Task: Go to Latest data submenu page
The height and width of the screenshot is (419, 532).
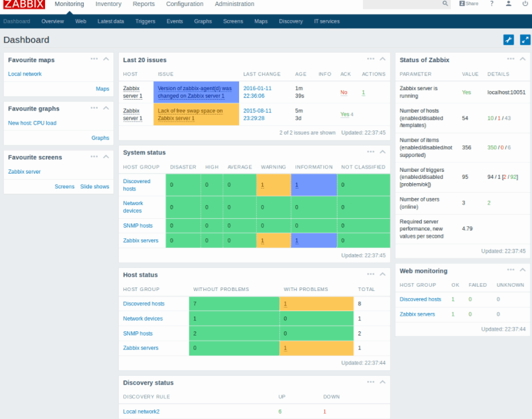Action: tap(110, 21)
